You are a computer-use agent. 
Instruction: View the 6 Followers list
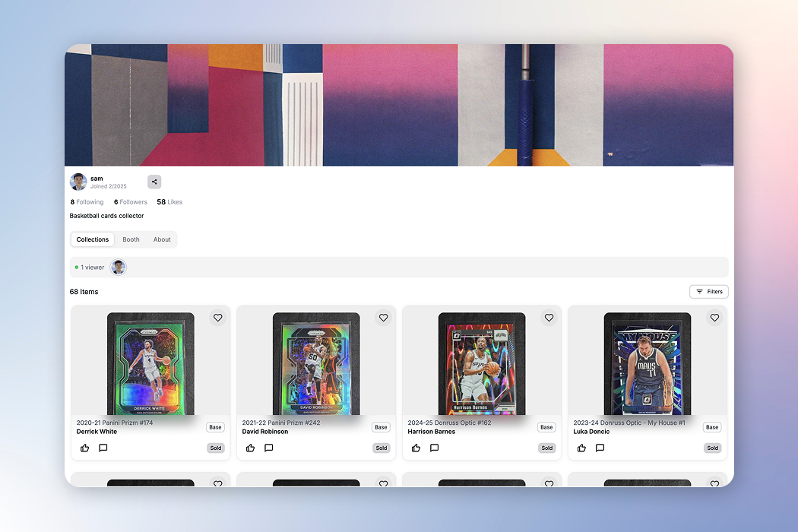(x=130, y=202)
